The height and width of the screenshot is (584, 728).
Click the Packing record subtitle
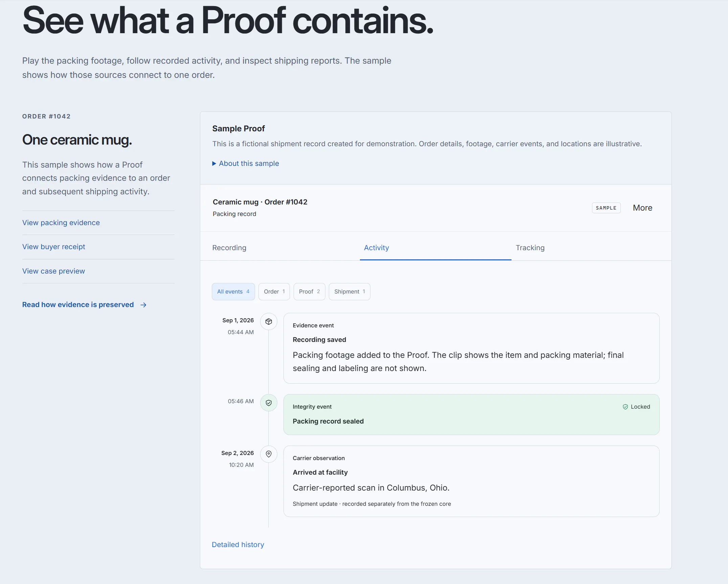pyautogui.click(x=234, y=214)
